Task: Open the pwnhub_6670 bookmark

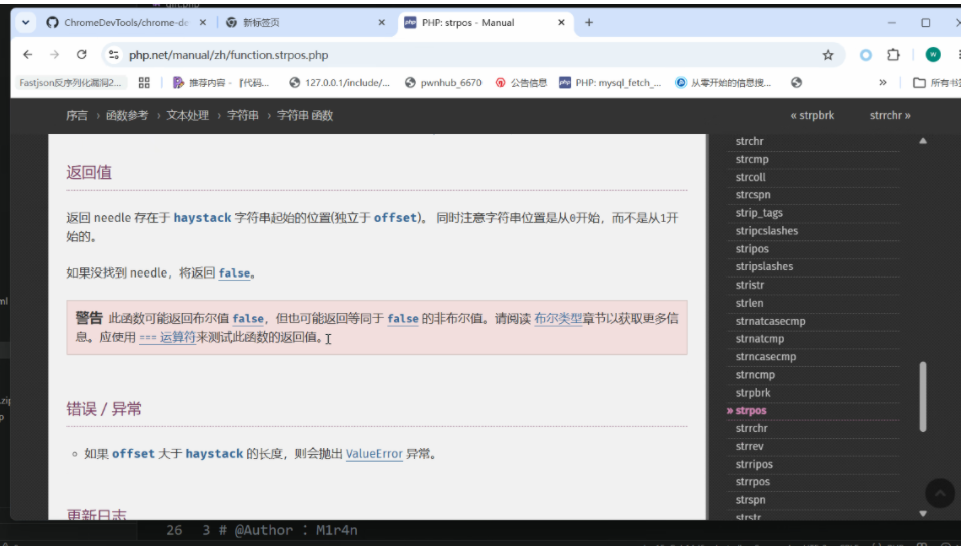Action: [x=443, y=83]
